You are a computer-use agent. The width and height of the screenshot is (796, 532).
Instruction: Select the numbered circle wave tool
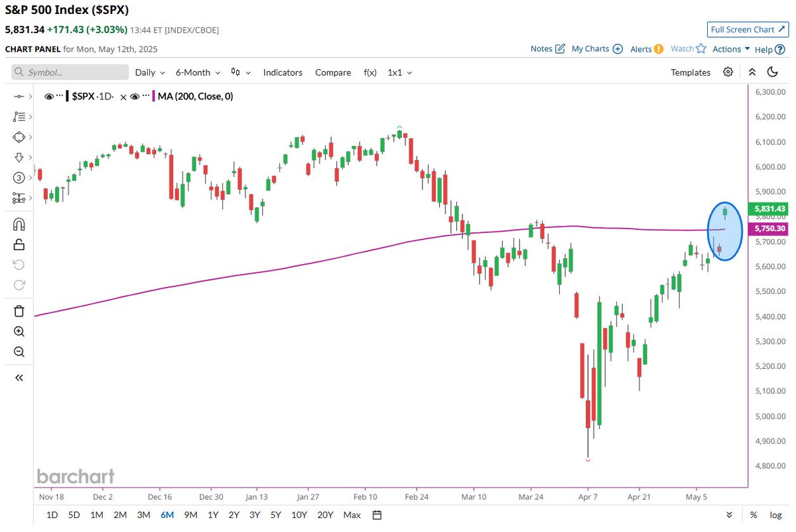(x=19, y=178)
